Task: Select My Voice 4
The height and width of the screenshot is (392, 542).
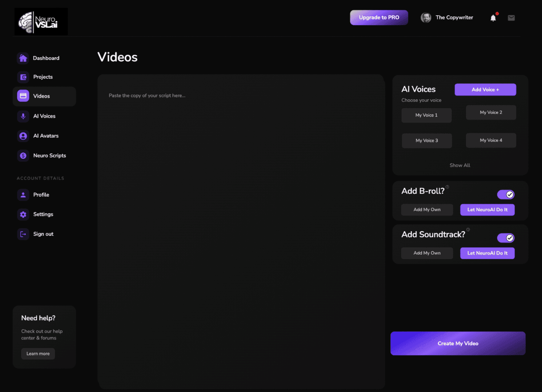Action: coord(491,140)
